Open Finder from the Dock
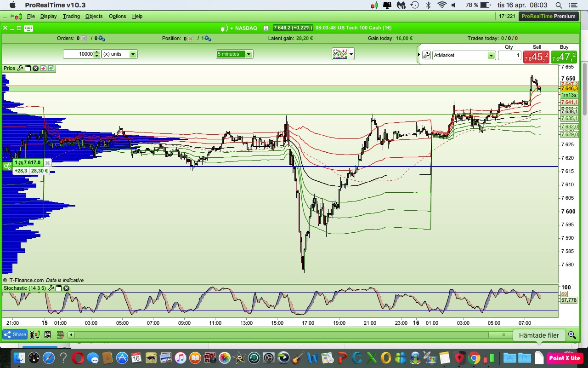The width and height of the screenshot is (588, 368). pyautogui.click(x=19, y=357)
